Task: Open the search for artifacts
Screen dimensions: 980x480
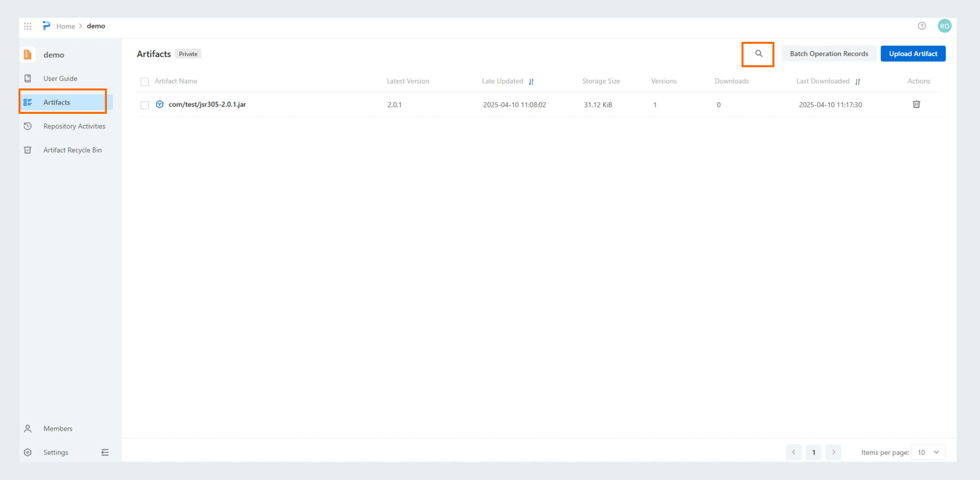Action: (x=758, y=54)
